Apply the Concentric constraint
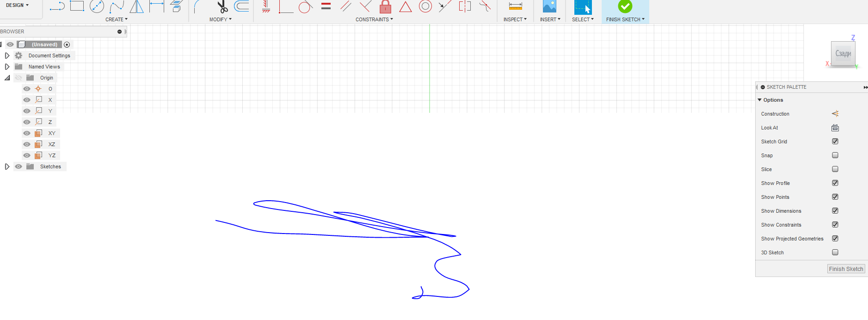 coord(425,6)
